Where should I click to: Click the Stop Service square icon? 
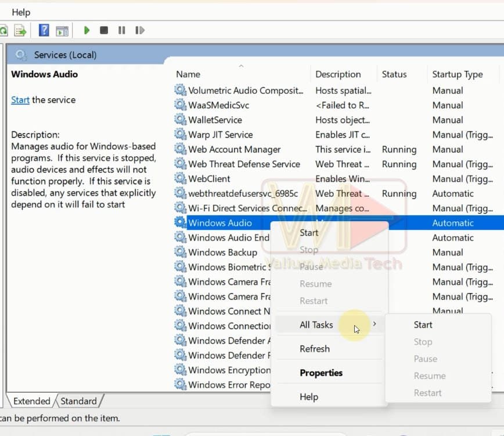tap(104, 31)
